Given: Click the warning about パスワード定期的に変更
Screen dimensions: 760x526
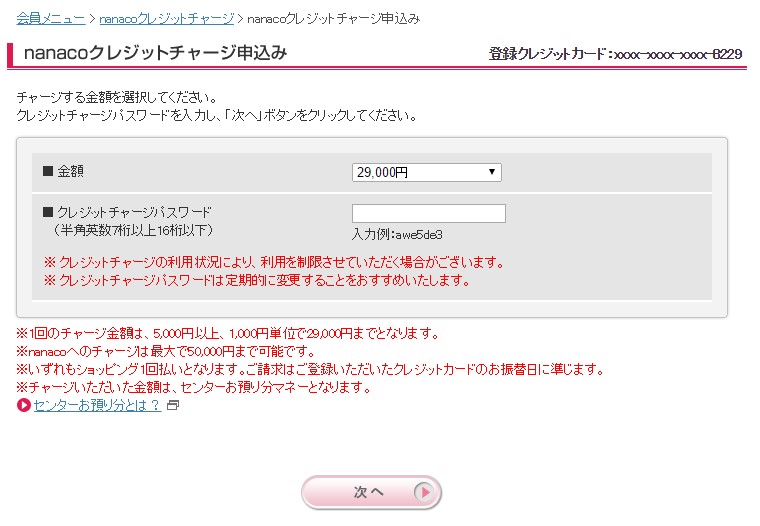Looking at the screenshot, I should coord(257,280).
